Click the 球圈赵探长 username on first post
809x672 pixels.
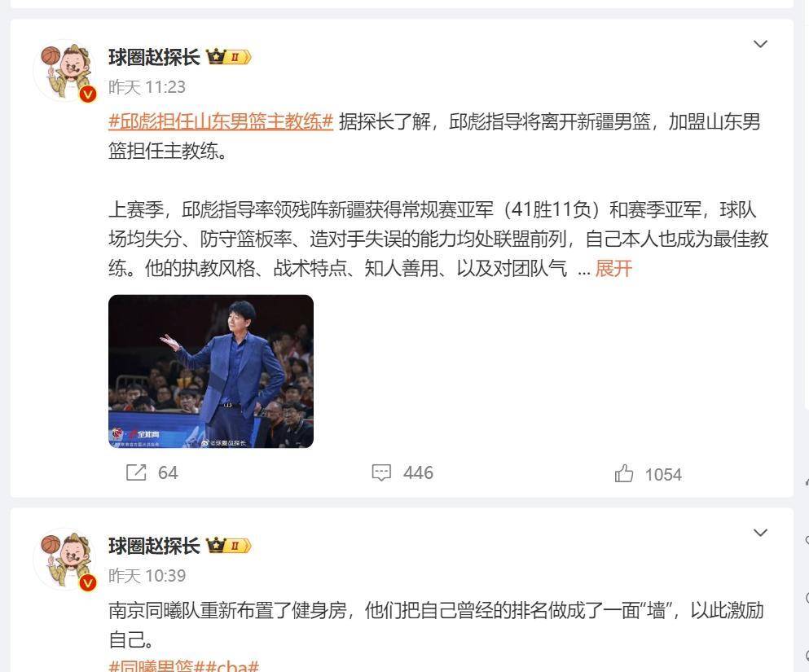coord(154,57)
